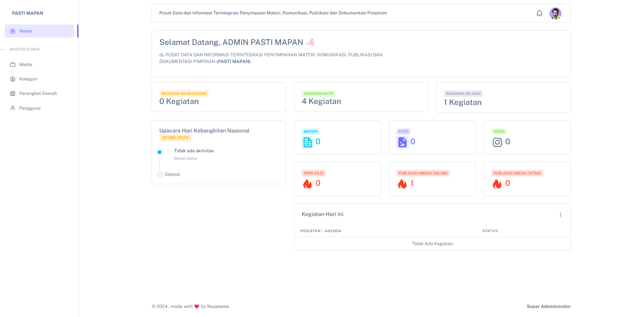Viewport: 644px width, 317px height.
Task: Click the PUBLIKASI (MEDIA CETAK) badge
Action: [517, 173]
